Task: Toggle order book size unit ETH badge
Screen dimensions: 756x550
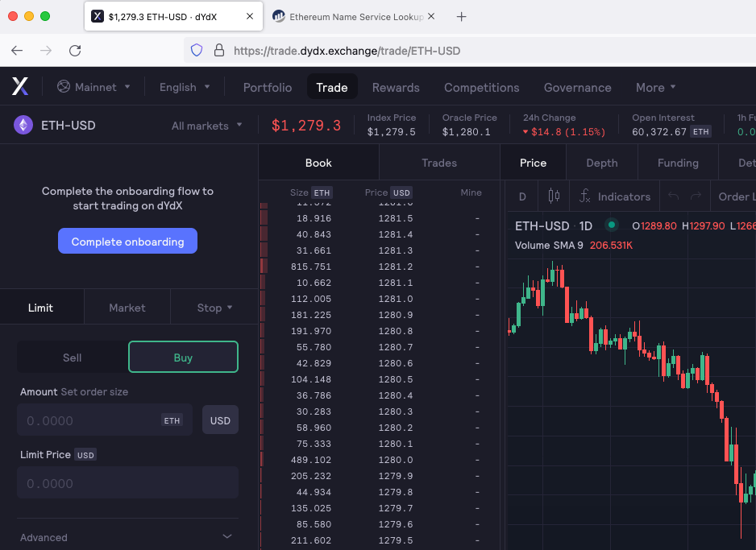Action: click(x=322, y=192)
